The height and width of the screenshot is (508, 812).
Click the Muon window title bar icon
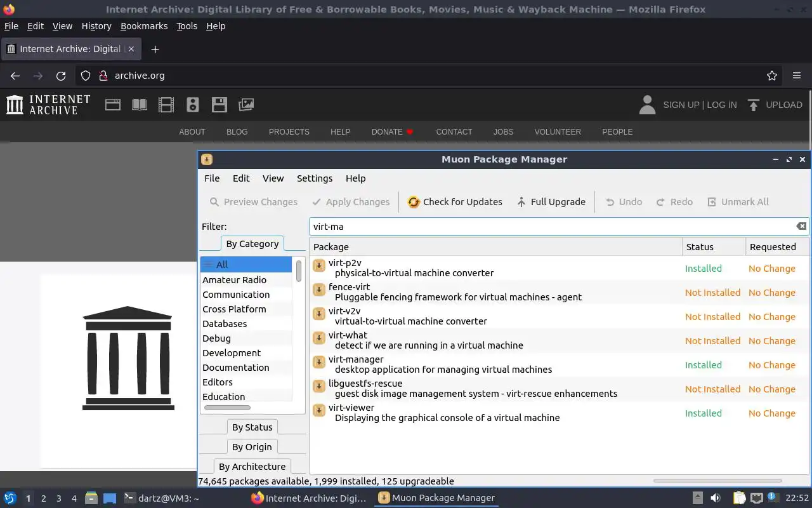coord(207,159)
